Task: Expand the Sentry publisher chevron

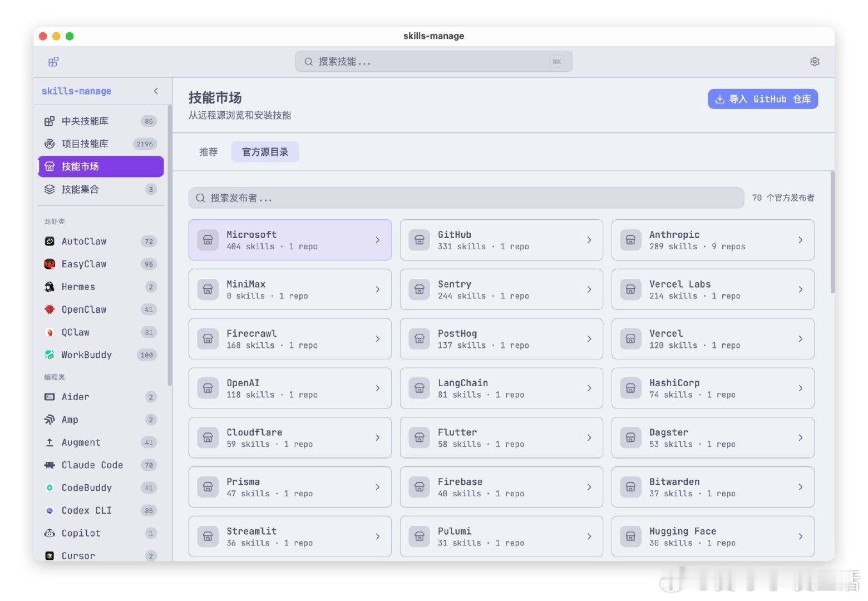Action: click(x=589, y=289)
